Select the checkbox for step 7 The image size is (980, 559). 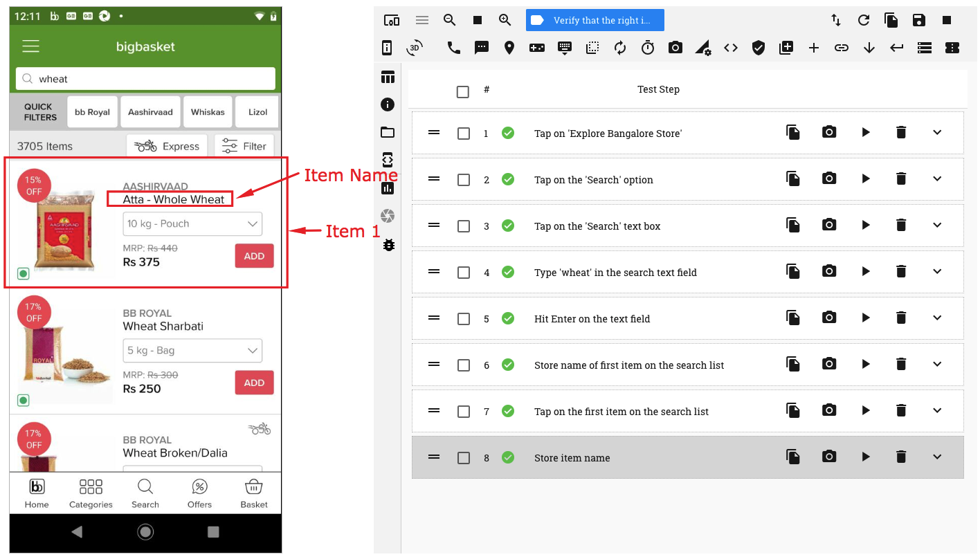464,412
